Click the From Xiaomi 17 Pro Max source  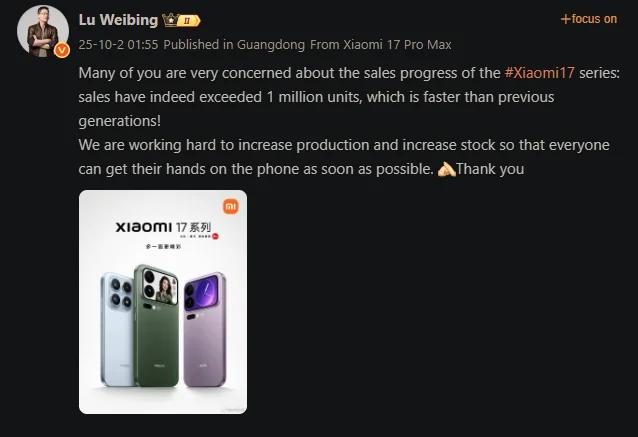pyautogui.click(x=380, y=44)
